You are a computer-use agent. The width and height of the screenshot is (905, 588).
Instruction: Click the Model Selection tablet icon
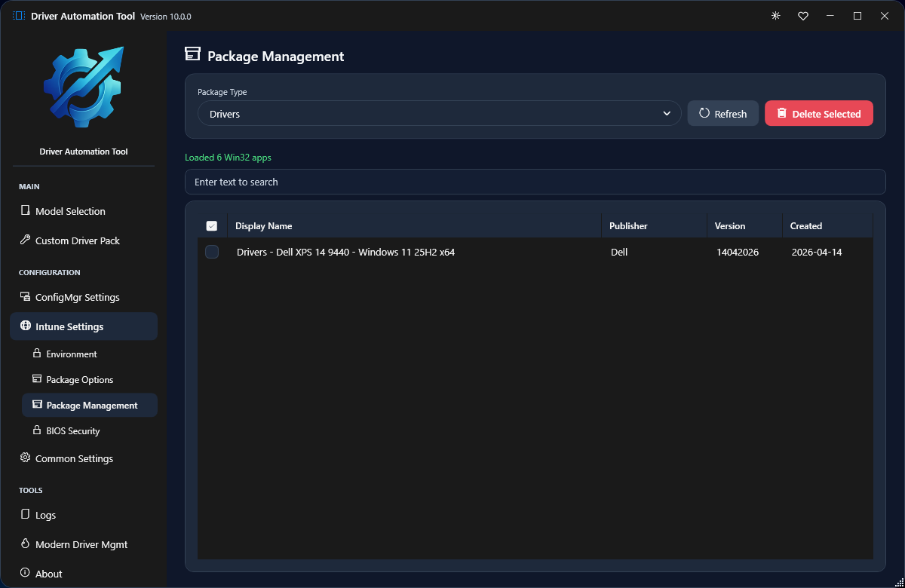[26, 211]
